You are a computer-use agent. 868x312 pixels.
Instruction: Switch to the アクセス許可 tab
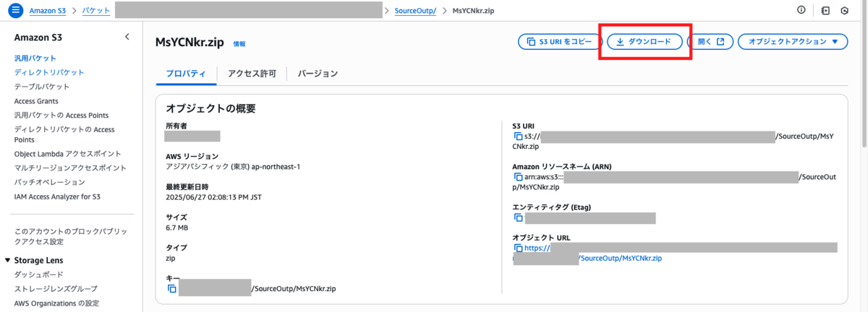(251, 74)
